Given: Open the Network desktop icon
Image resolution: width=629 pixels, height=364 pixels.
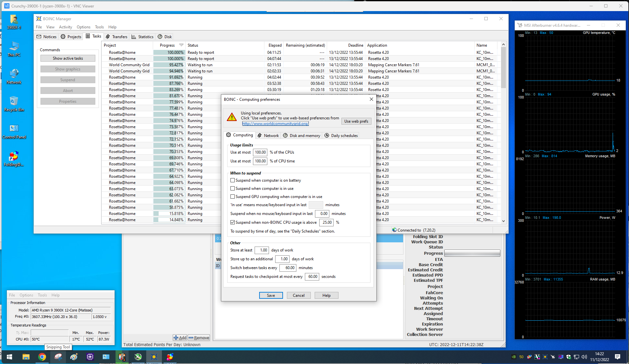Looking at the screenshot, I should click(14, 77).
